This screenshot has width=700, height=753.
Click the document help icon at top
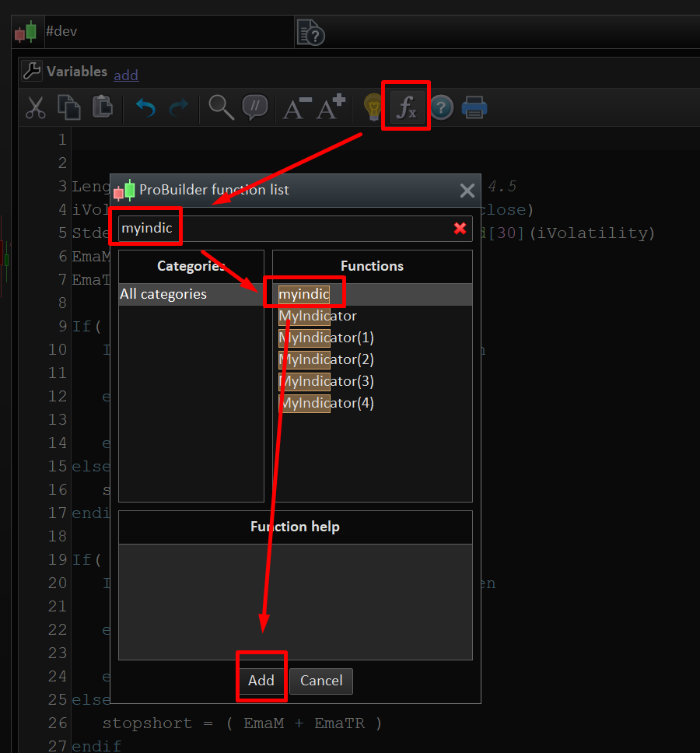click(310, 33)
